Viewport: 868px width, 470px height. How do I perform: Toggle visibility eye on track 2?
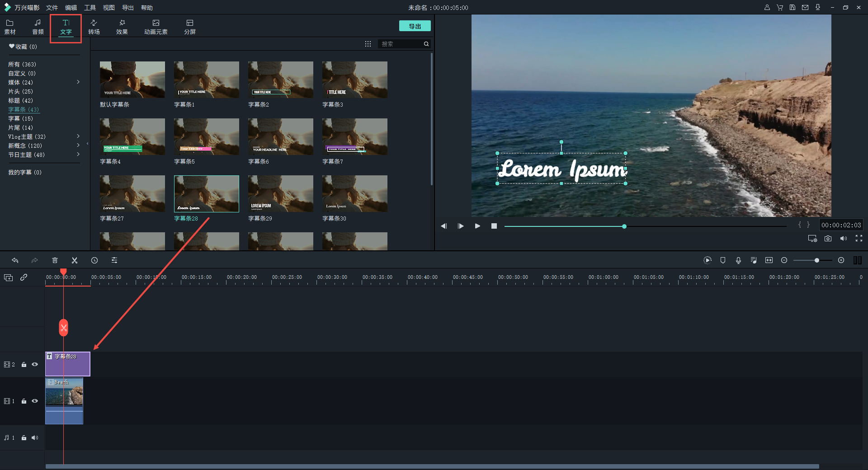(x=35, y=365)
